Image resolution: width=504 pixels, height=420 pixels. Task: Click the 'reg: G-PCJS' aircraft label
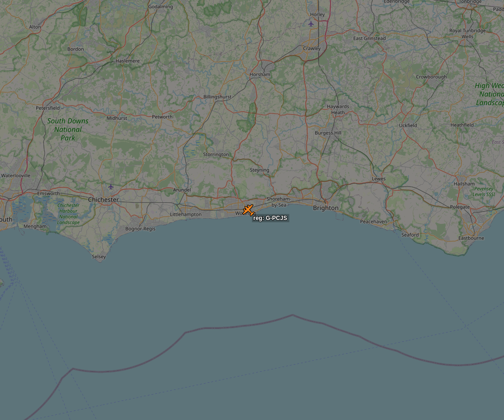click(270, 218)
